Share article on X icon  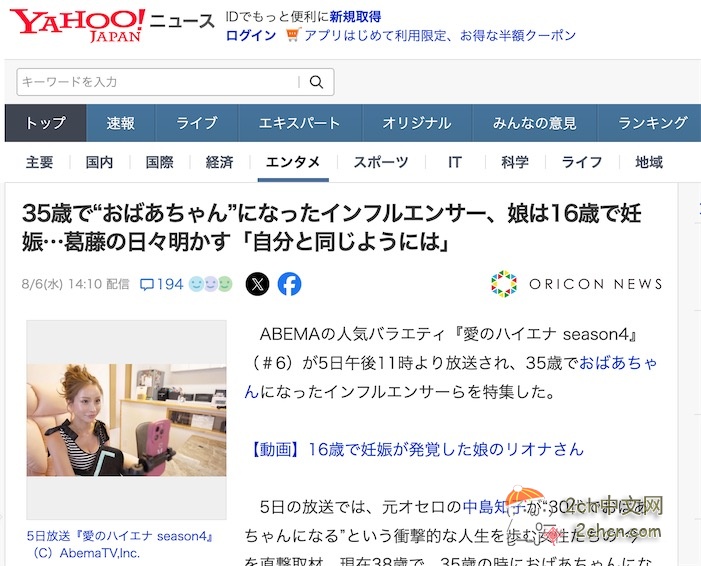pos(258,284)
